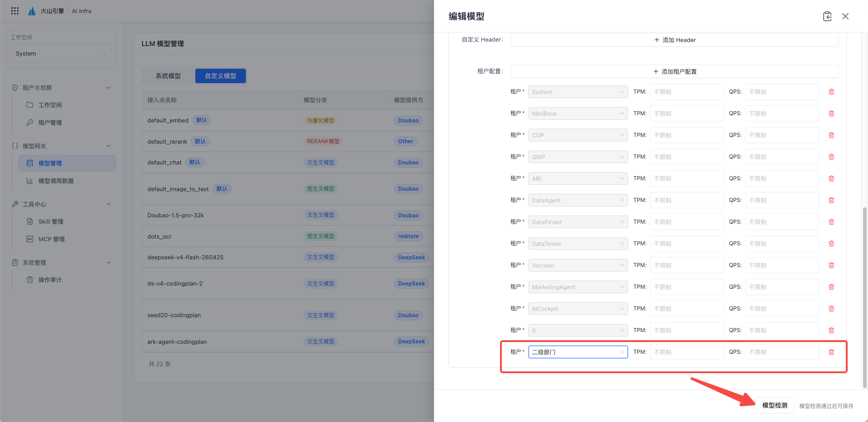Screen dimensions: 868x422
Task: Open the app launcher grid icon
Action: click(x=15, y=11)
